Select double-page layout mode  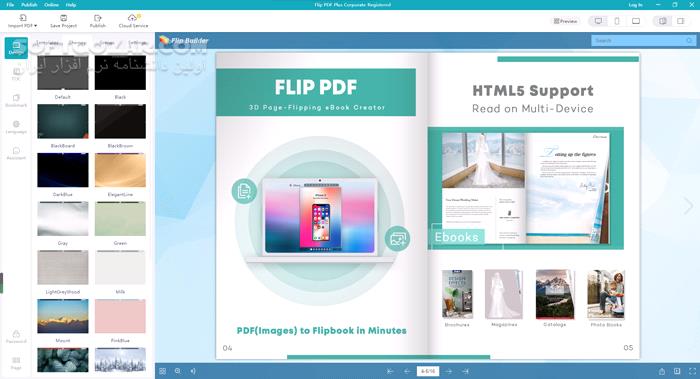(x=663, y=21)
